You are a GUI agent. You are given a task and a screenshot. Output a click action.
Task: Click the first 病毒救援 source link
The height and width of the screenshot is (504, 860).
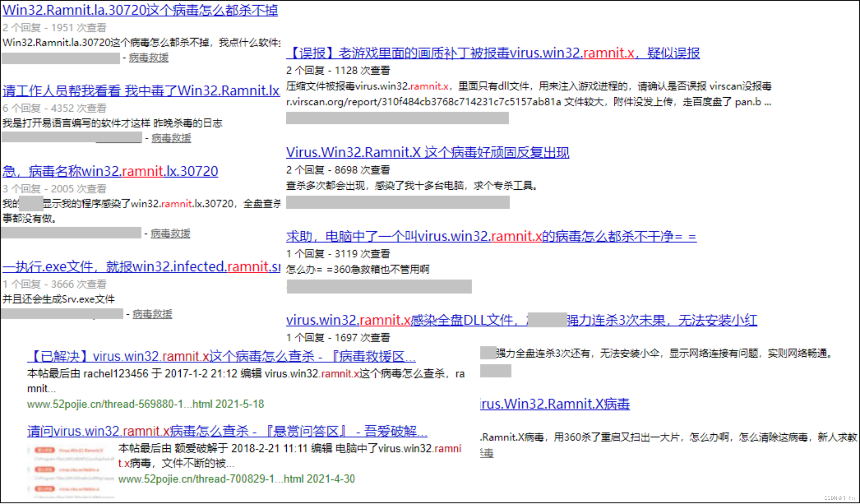pyautogui.click(x=148, y=58)
